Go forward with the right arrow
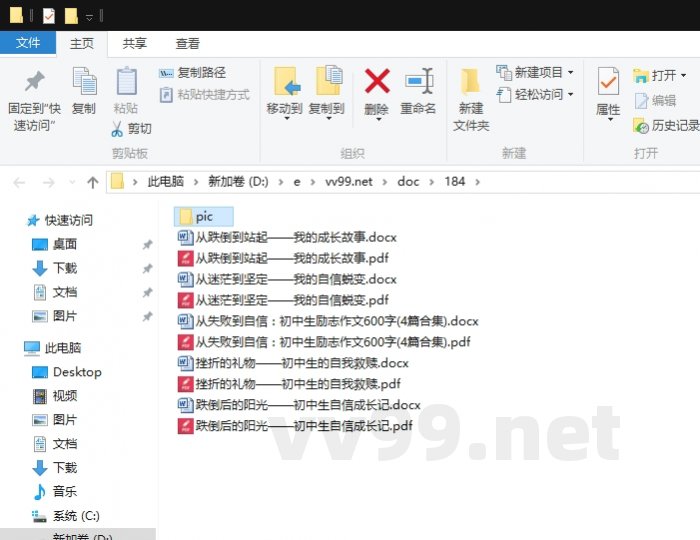 pos(48,183)
